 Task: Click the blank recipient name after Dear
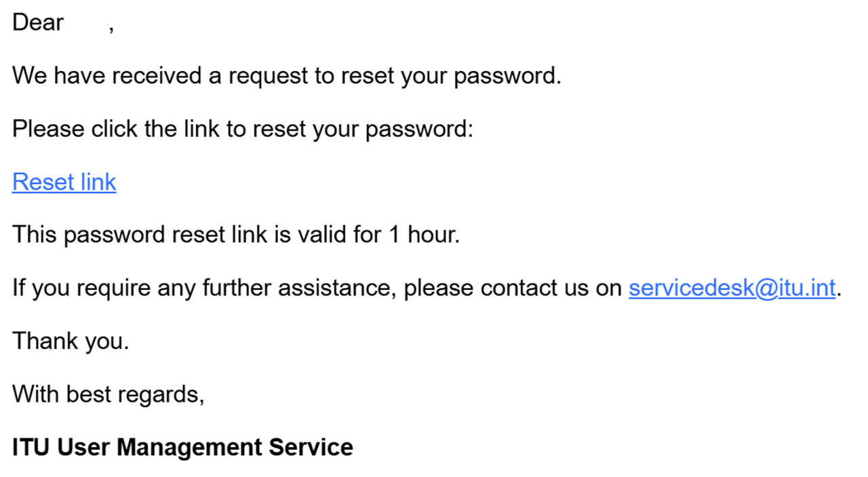(x=86, y=22)
